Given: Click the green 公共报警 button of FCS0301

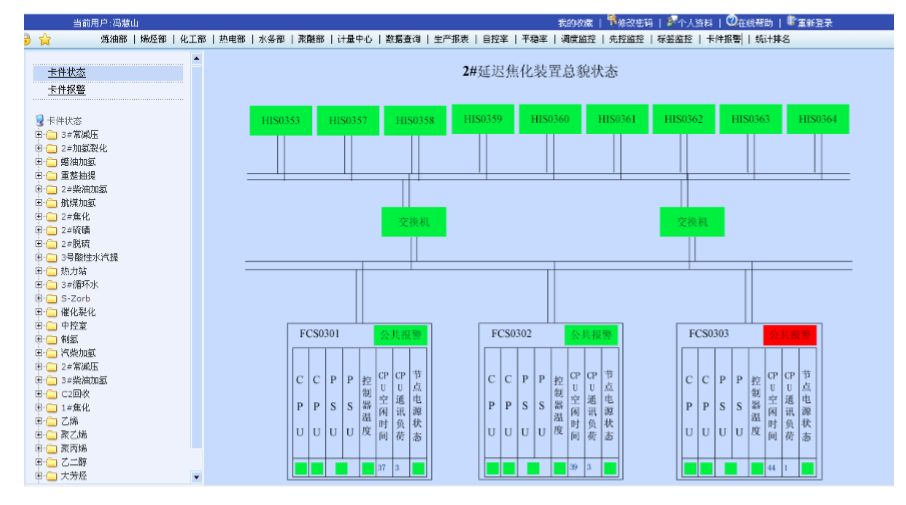Looking at the screenshot, I should point(400,335).
